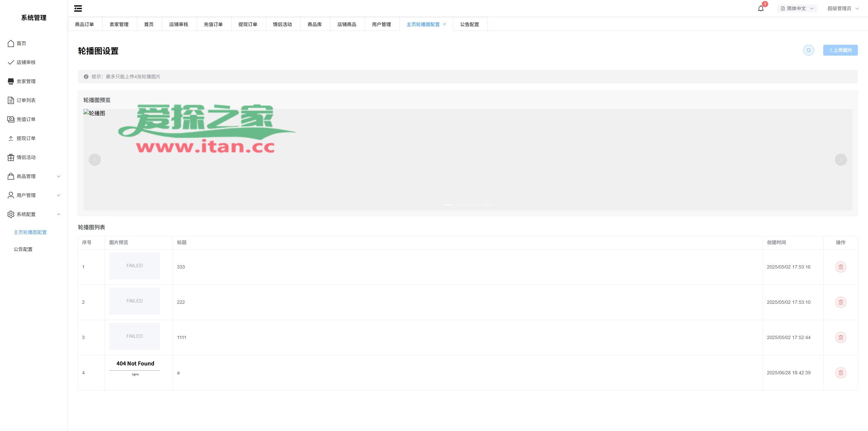Select 主页轮播图配置 in sidebar submenu
Screen dimensions: 868x431
[30, 232]
